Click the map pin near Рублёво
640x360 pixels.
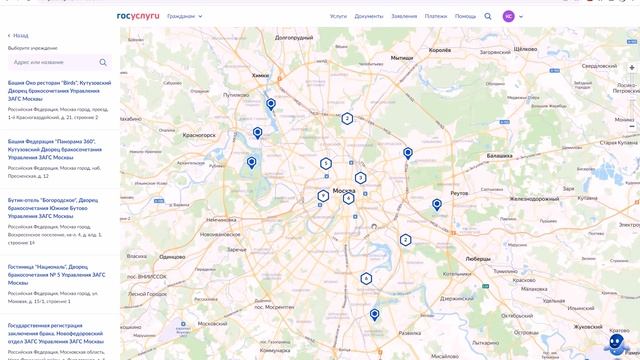252,162
